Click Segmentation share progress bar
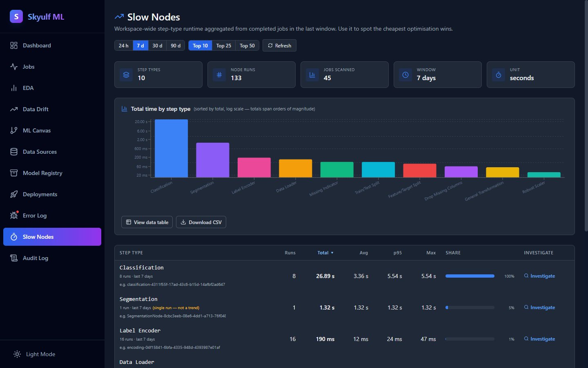 [470, 307]
